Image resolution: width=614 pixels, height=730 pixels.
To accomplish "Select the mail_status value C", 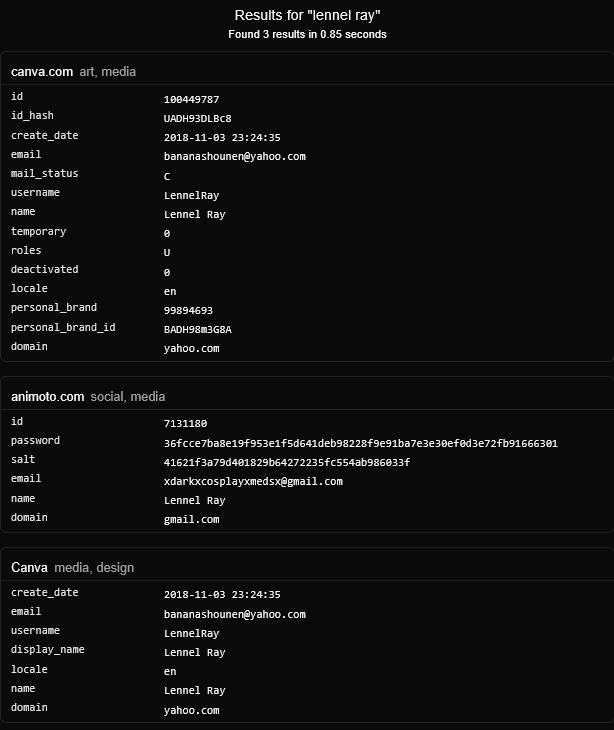I will 167,176.
